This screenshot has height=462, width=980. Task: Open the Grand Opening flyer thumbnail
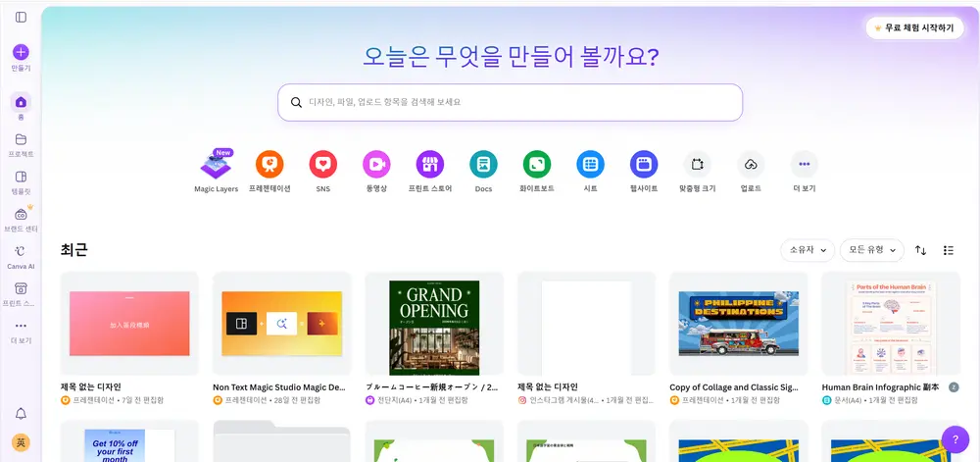[434, 324]
